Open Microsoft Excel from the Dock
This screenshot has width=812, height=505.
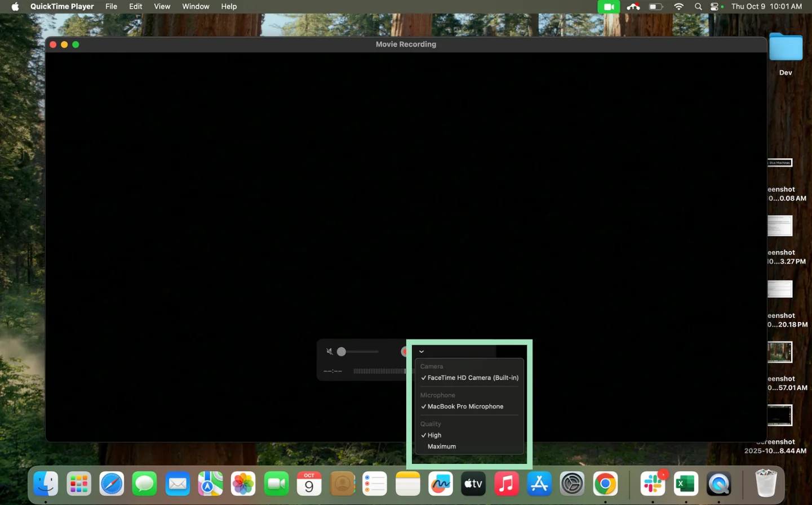click(x=685, y=483)
